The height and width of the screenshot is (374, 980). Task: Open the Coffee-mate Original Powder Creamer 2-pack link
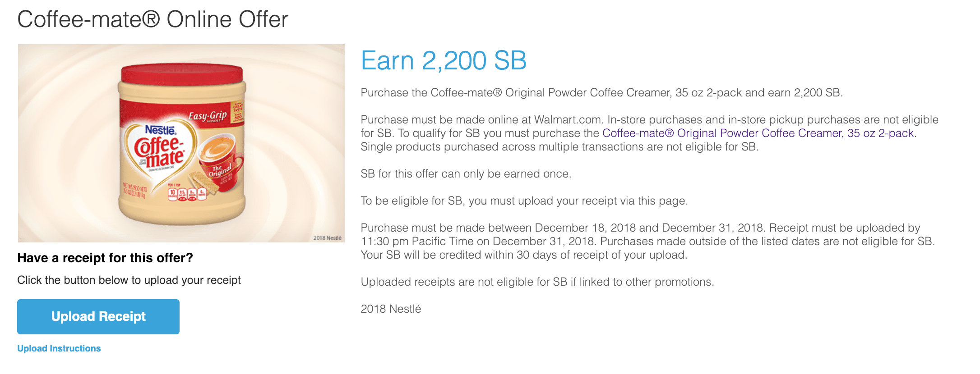click(758, 133)
